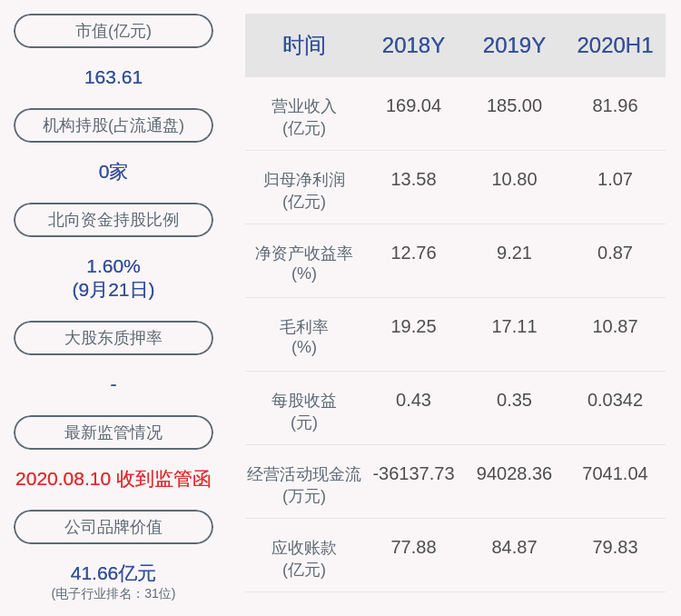681x616 pixels.
Task: Click the 毛利率(%) row label
Action: [304, 337]
